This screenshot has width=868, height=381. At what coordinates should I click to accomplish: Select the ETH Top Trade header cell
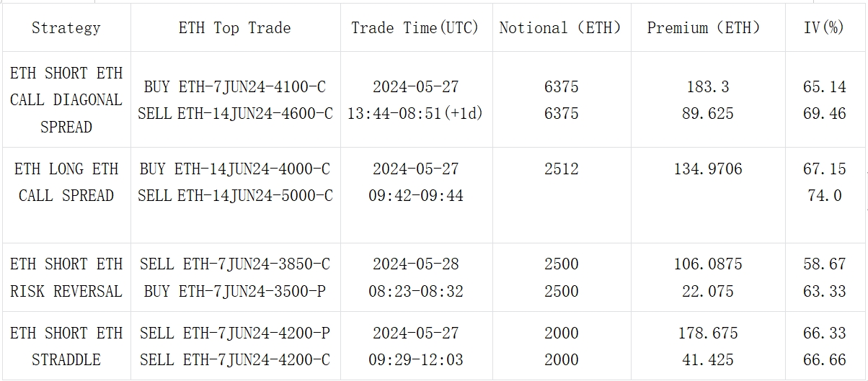click(x=235, y=28)
